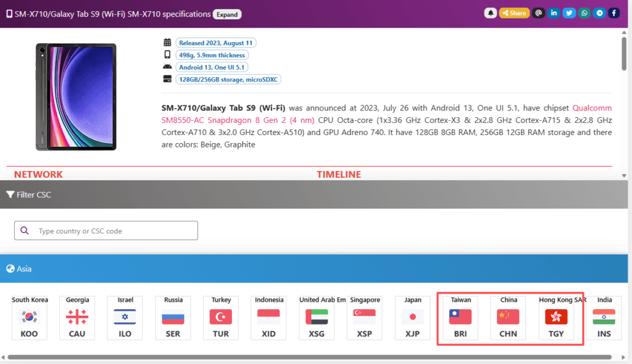Select India INS flag
The width and height of the screenshot is (632, 364).
click(x=604, y=318)
